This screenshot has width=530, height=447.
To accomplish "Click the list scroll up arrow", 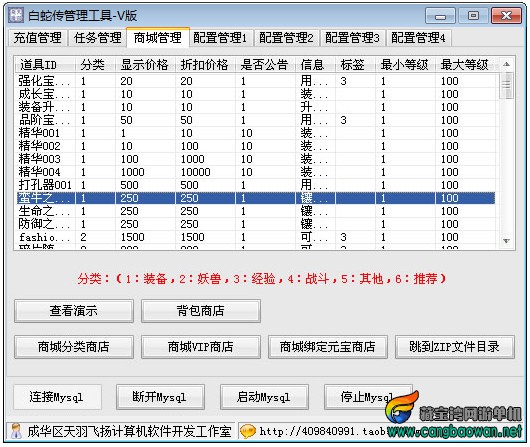I will (506, 64).
